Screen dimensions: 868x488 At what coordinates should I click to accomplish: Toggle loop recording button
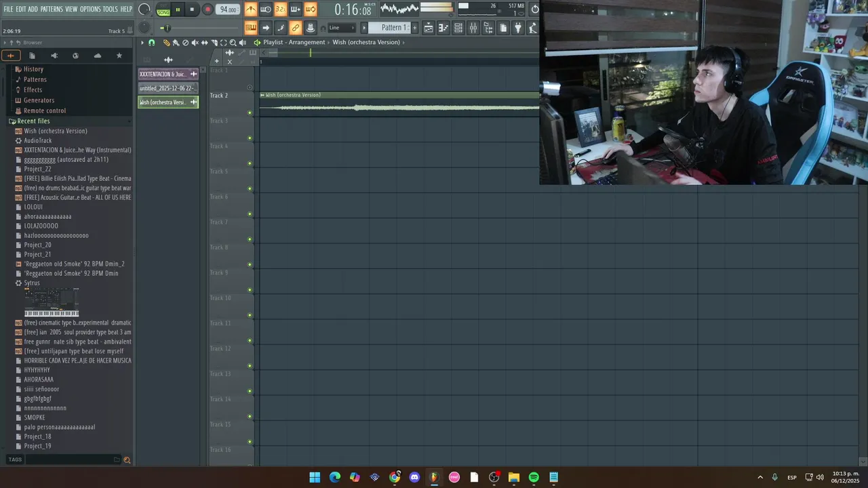click(x=311, y=9)
